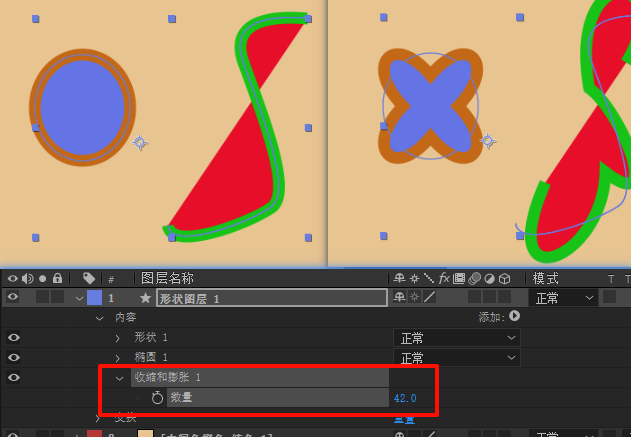
Task: Select the 椭圆 1 item
Action: click(151, 357)
